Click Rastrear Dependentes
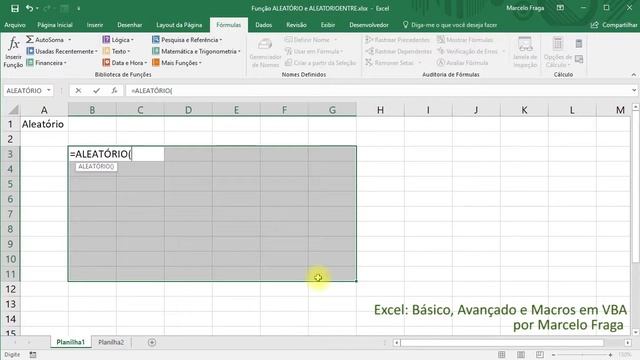Viewport: 640px width, 360px height. tap(398, 51)
